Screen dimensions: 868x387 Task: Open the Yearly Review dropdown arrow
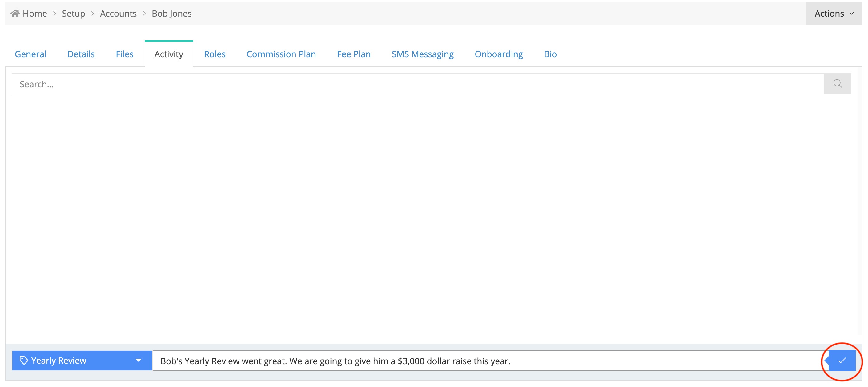pyautogui.click(x=138, y=361)
